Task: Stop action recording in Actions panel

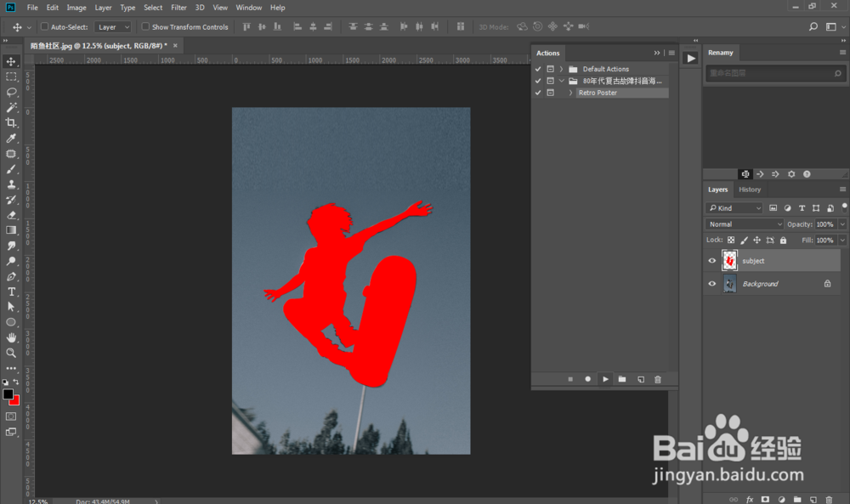Action: (570, 379)
